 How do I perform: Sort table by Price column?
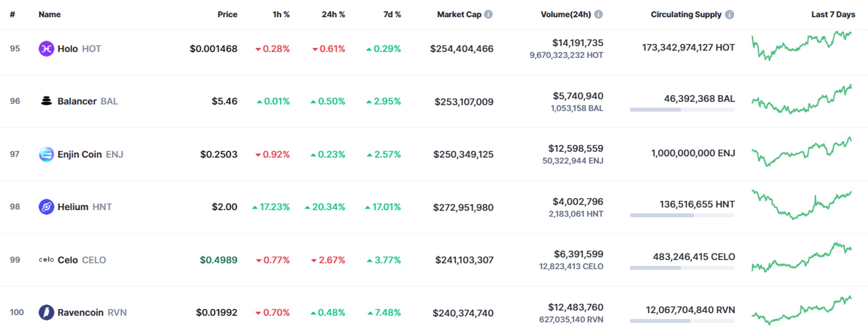coord(227,14)
